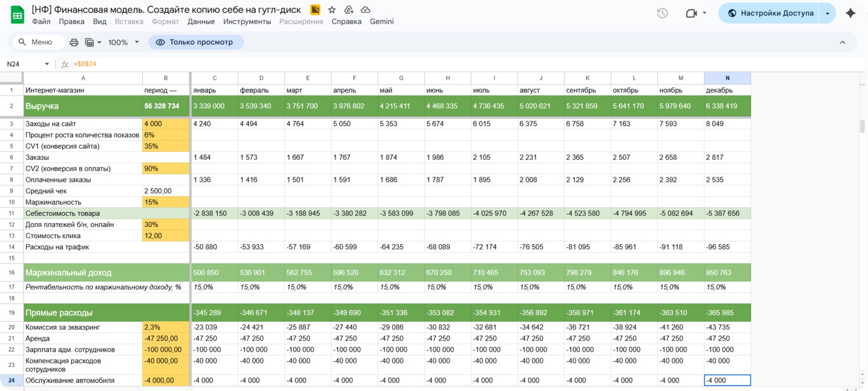
Task: Open the Gemini sparkle side panel
Action: pos(850,13)
